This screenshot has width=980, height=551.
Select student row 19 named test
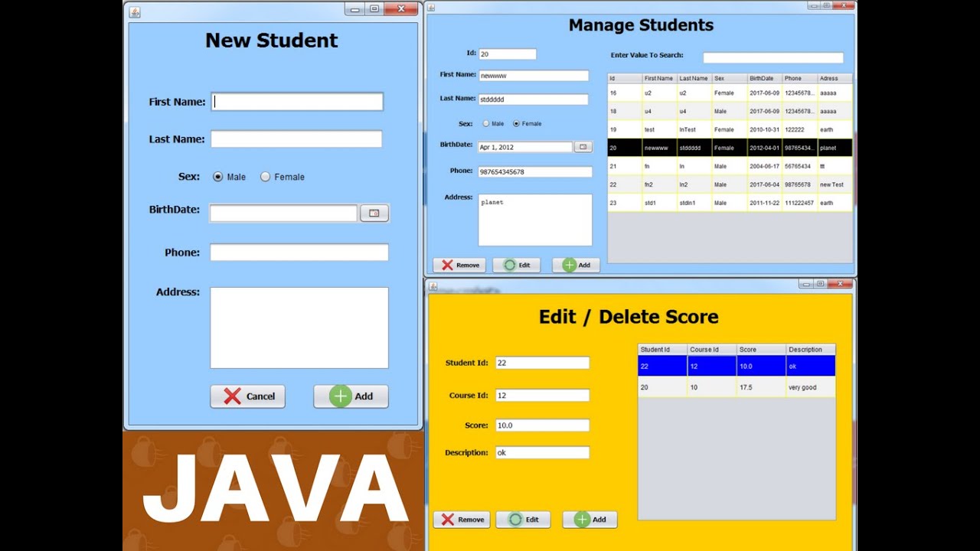point(730,129)
